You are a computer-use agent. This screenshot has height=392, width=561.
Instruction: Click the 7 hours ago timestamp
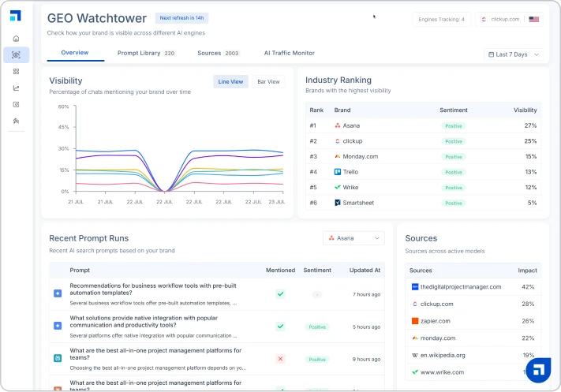click(366, 294)
